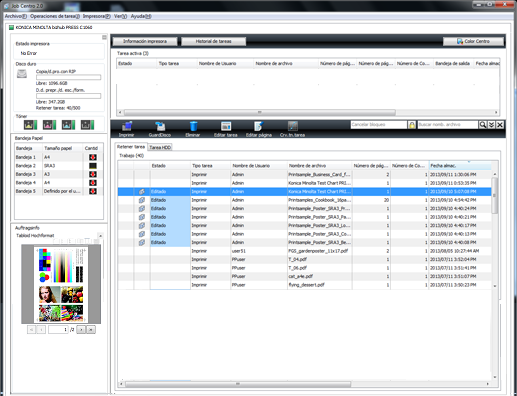Click the horizontal scrollbar of the hold job list
The width and height of the screenshot is (517, 396).
point(238,384)
